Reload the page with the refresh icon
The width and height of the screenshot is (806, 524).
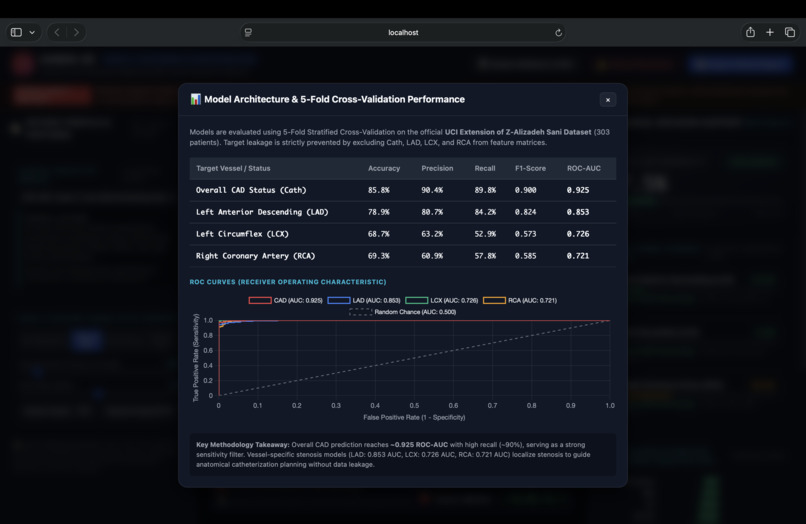tap(558, 33)
